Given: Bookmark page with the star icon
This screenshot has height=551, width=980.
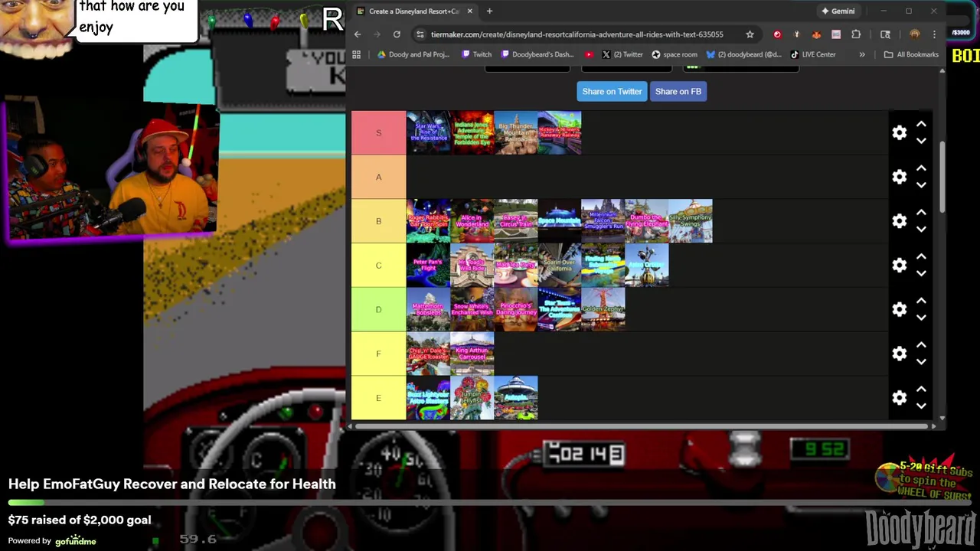Looking at the screenshot, I should click(750, 34).
